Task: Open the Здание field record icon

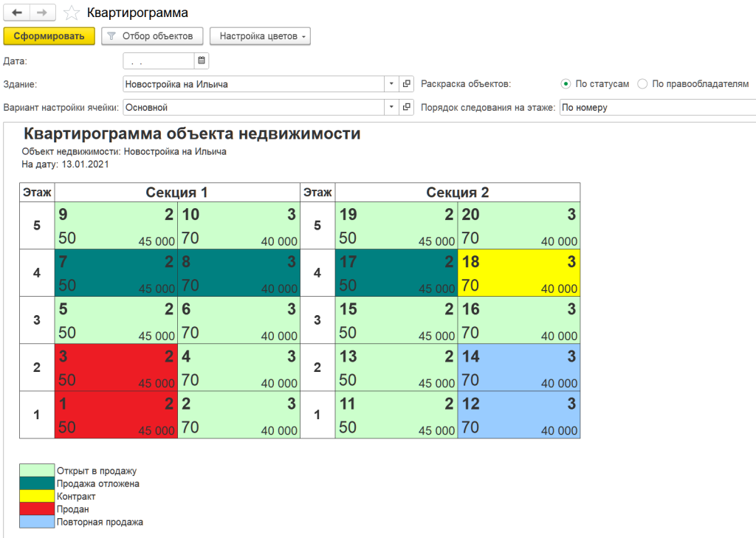Action: coord(407,84)
